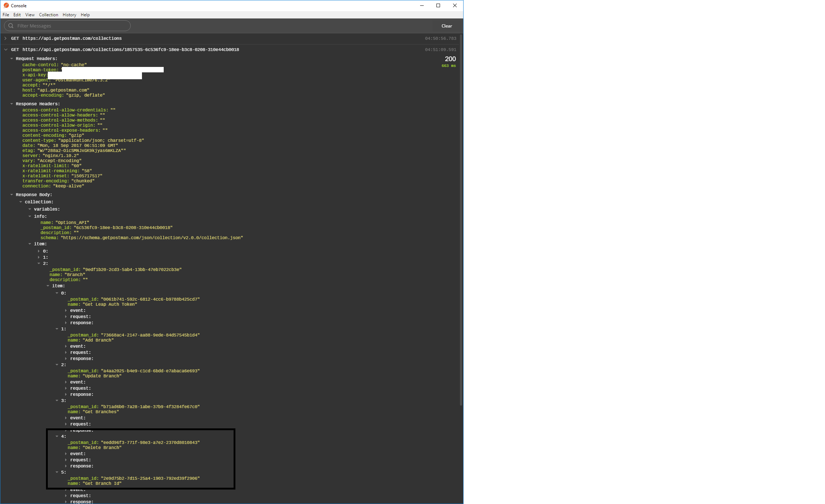This screenshot has height=504, width=825.
Task: Open the History menu
Action: click(x=69, y=14)
